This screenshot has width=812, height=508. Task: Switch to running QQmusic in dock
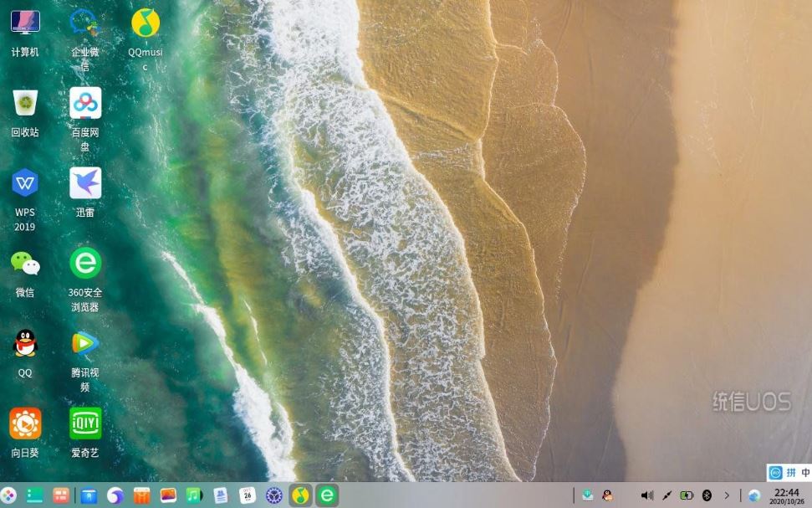pyautogui.click(x=300, y=495)
